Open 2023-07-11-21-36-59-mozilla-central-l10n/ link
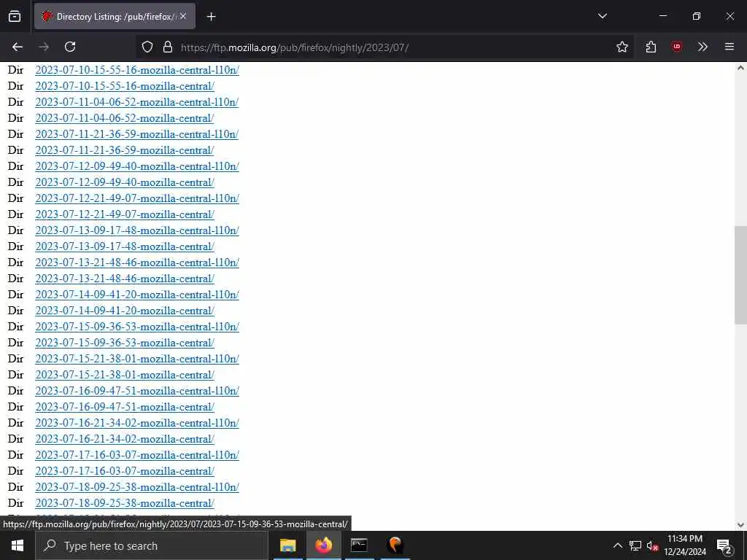 pyautogui.click(x=137, y=134)
